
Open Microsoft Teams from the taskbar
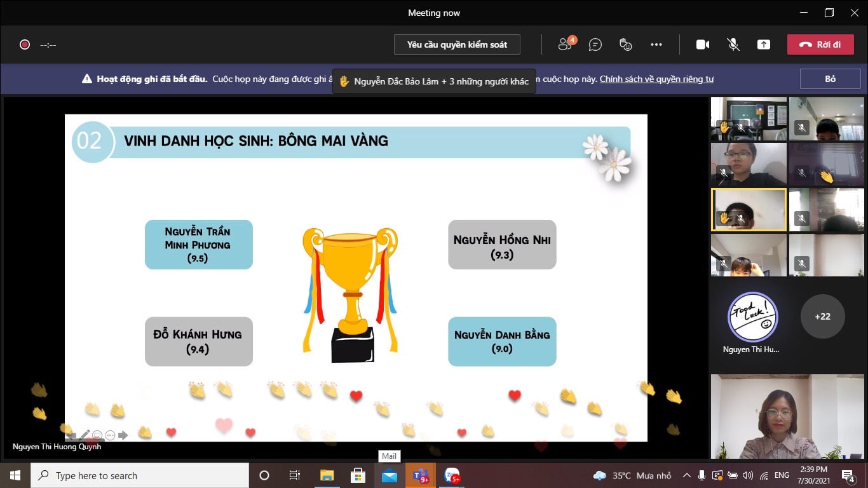pyautogui.click(x=421, y=475)
